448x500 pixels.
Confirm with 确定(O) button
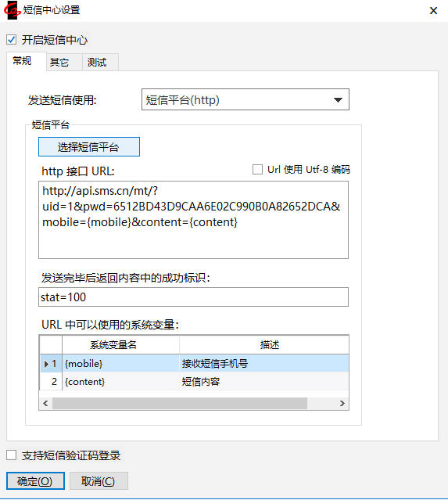coord(35,481)
